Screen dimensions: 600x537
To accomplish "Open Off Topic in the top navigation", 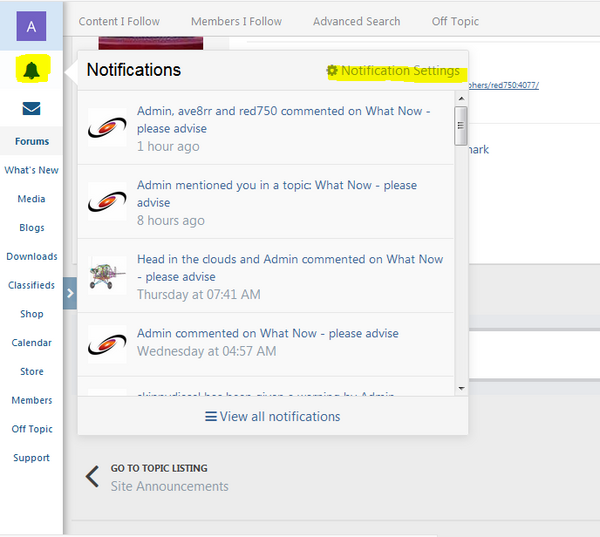I will (x=455, y=21).
